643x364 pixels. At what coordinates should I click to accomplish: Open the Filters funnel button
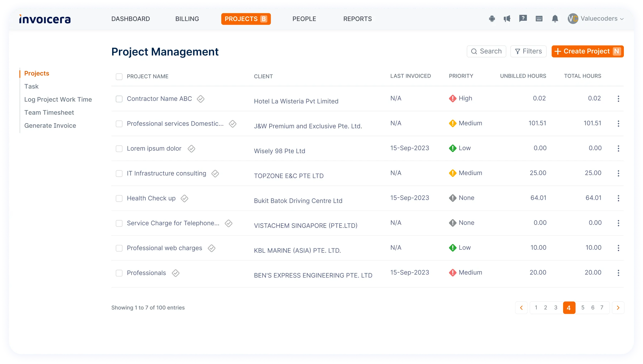pyautogui.click(x=528, y=51)
